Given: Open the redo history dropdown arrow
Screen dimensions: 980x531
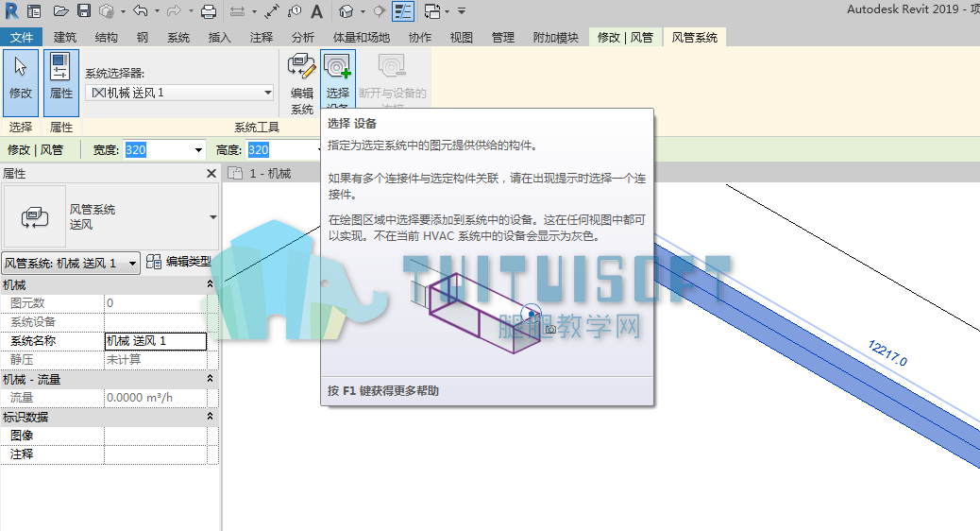Looking at the screenshot, I should (191, 11).
